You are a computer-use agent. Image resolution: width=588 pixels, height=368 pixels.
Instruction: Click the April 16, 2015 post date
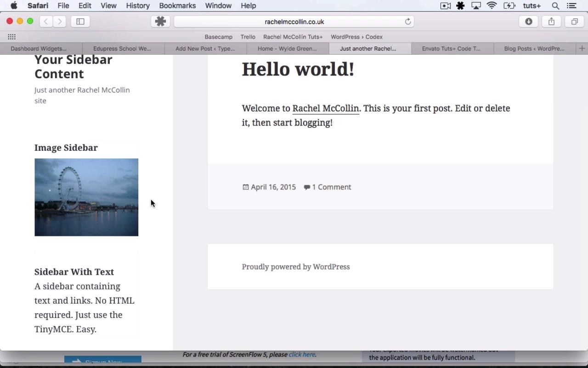tap(273, 187)
